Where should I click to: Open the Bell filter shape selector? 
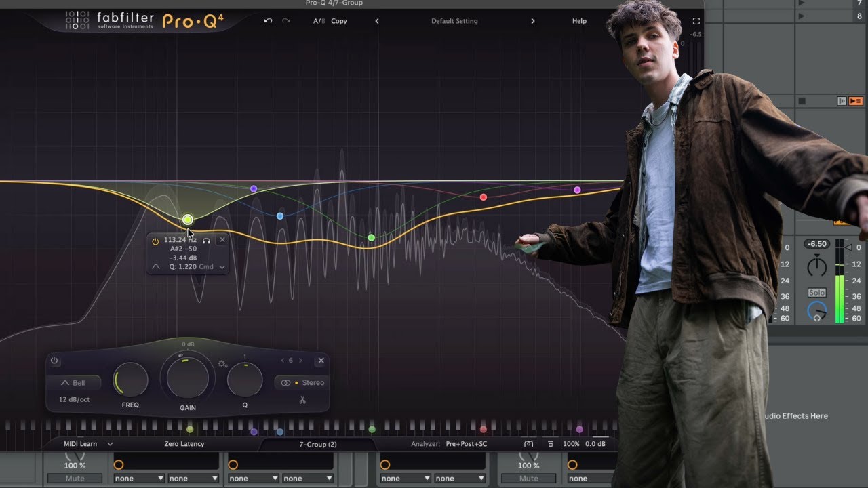pos(73,383)
